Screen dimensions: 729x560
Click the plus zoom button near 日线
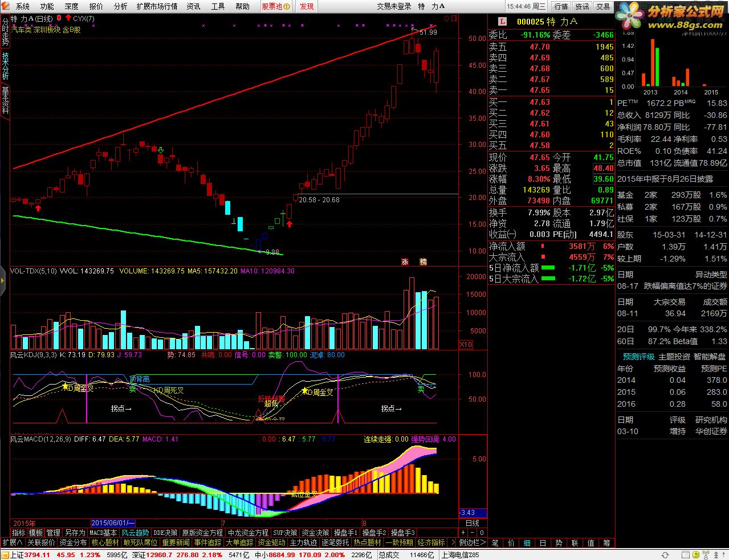(x=464, y=533)
